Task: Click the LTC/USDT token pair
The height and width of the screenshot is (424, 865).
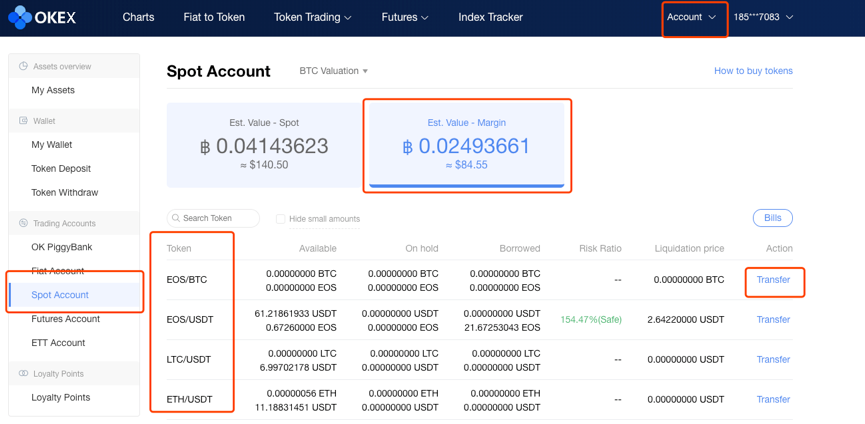Action: click(189, 359)
